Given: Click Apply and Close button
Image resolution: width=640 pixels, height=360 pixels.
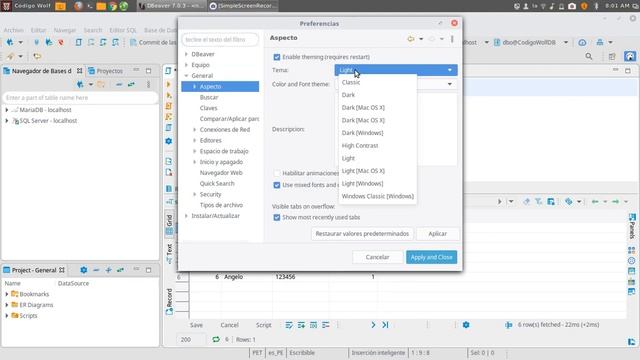Looking at the screenshot, I should pos(431,257).
